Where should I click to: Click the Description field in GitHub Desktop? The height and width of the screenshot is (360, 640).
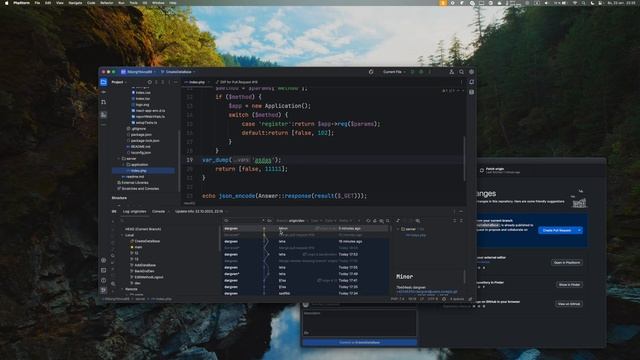(360, 322)
